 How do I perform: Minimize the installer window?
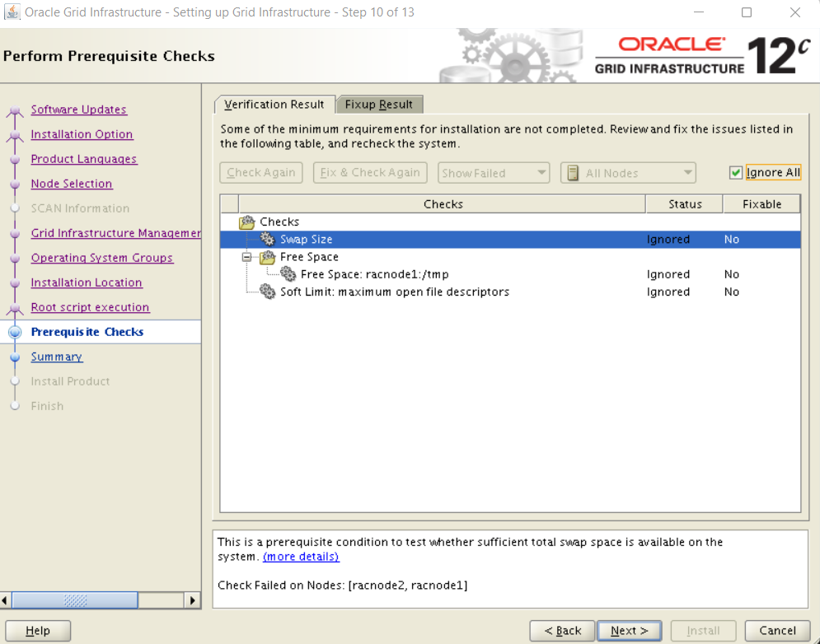point(699,12)
